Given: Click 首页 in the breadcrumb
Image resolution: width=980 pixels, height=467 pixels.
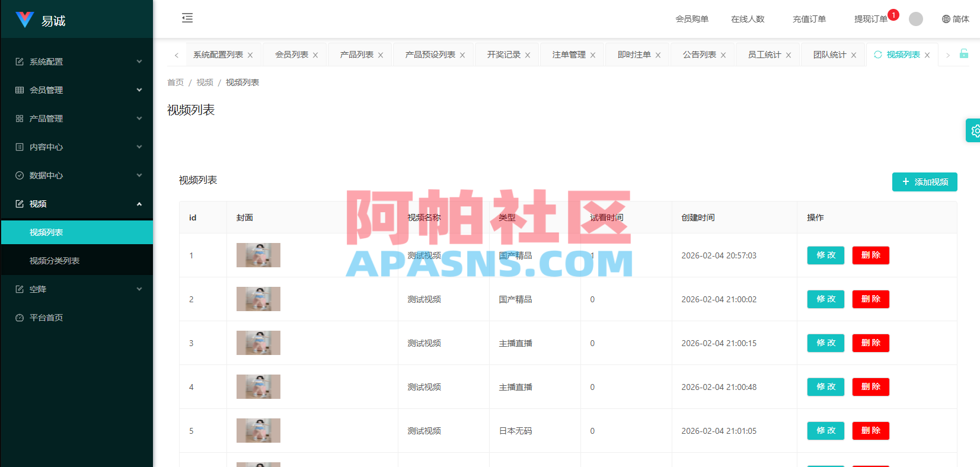Looking at the screenshot, I should point(175,82).
